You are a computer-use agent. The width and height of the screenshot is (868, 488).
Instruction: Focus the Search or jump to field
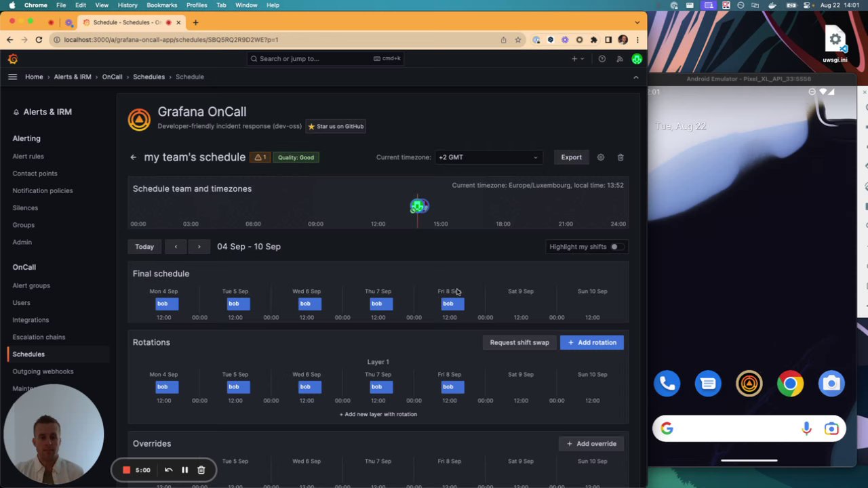(x=325, y=59)
